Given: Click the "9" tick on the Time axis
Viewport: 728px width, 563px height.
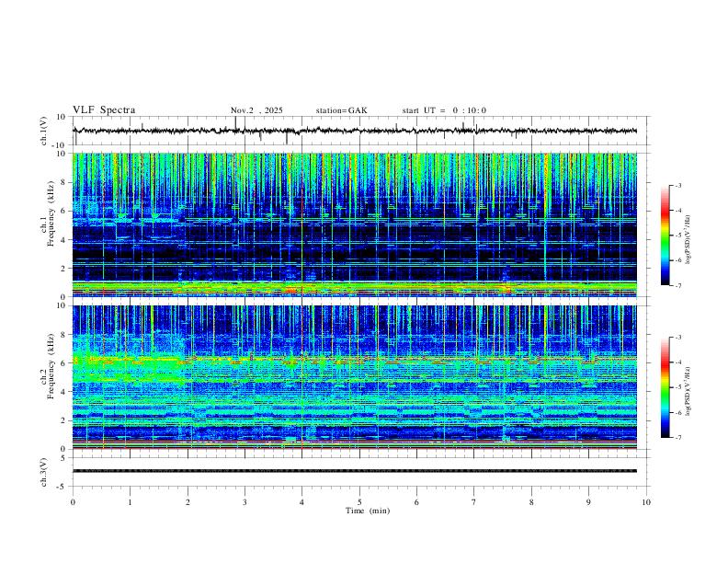Looking at the screenshot, I should coord(588,502).
